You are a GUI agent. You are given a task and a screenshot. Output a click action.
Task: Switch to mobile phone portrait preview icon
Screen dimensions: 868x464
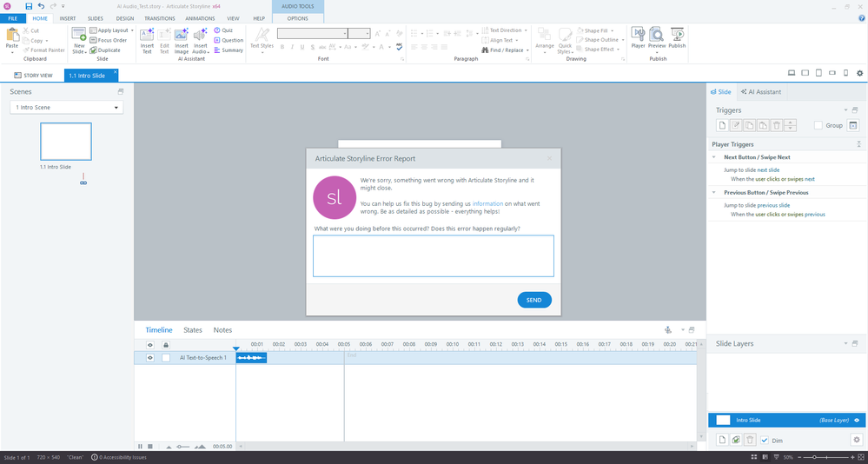pos(845,73)
